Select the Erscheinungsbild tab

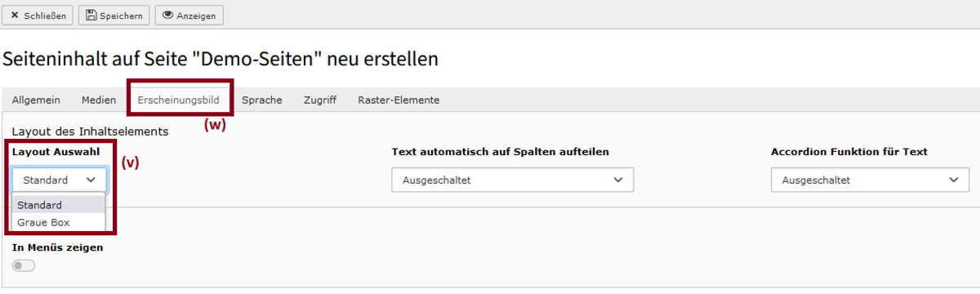point(178,100)
